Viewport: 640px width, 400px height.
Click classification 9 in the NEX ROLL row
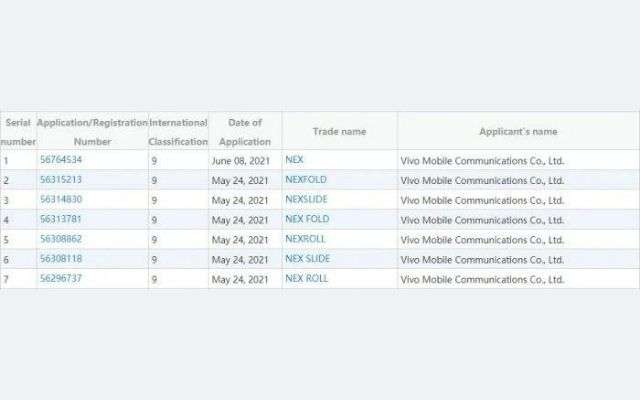click(x=154, y=280)
